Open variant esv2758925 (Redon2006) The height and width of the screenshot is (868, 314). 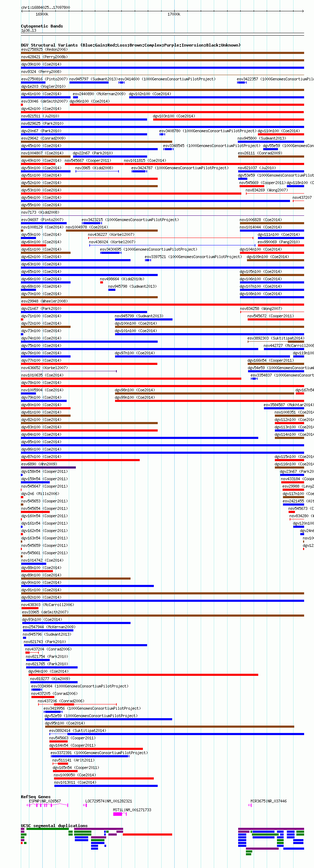pos(44,49)
